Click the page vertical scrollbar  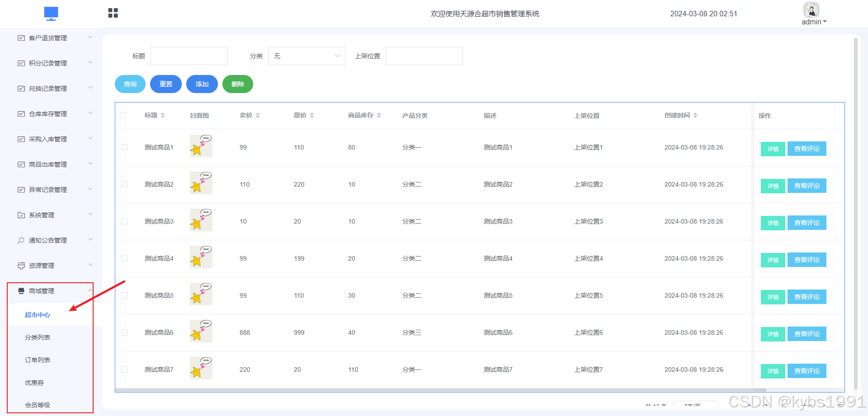pyautogui.click(x=855, y=213)
